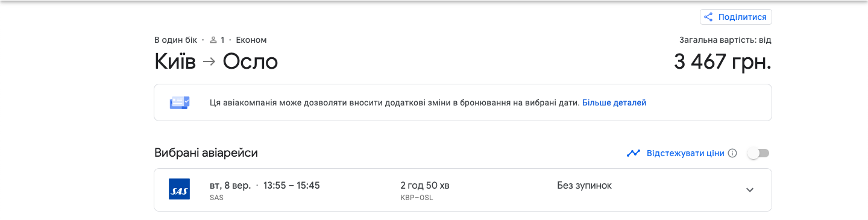Click the 2 год 50 хв duration

[x=425, y=185]
